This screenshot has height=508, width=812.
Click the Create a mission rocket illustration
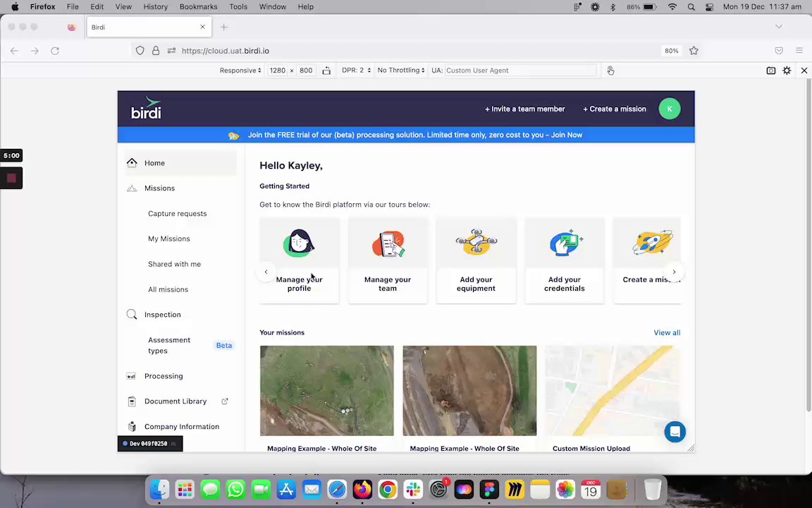click(653, 242)
